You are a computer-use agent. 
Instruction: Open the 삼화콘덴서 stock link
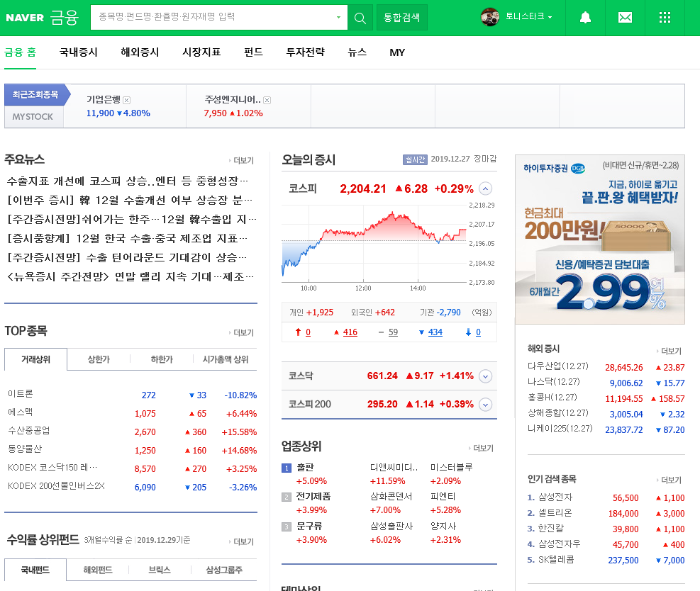(391, 497)
